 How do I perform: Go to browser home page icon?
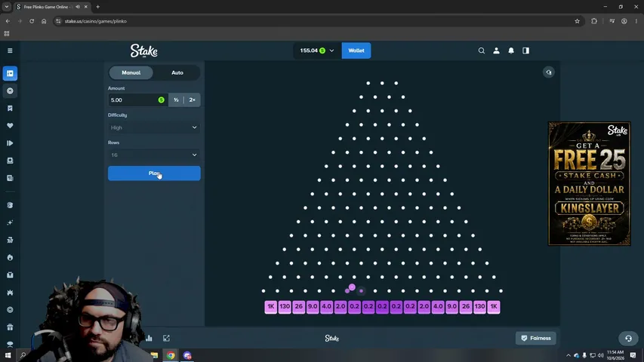[x=44, y=21]
